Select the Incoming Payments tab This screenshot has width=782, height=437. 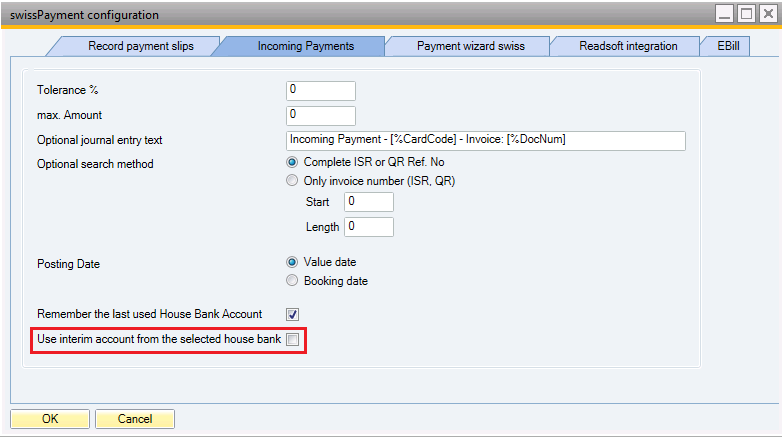(x=305, y=46)
